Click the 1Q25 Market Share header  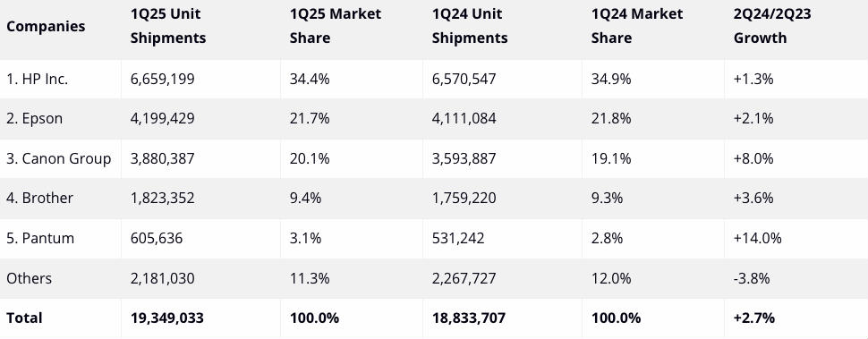(x=336, y=26)
